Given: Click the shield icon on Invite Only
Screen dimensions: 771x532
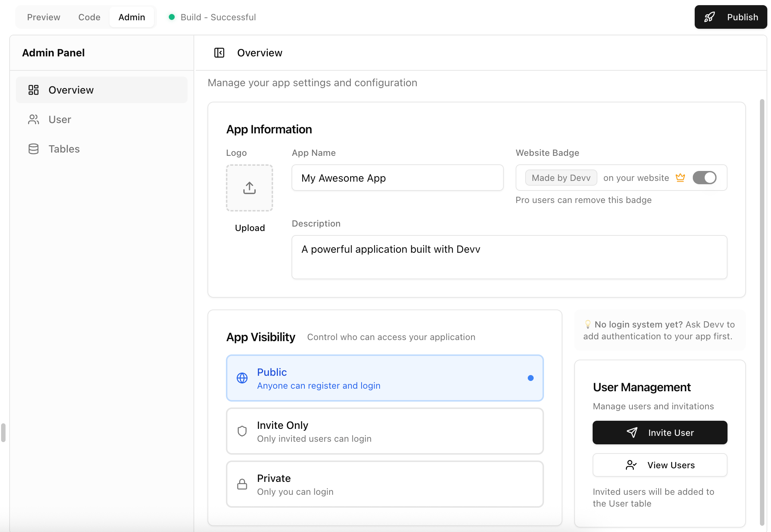Looking at the screenshot, I should 242,431.
